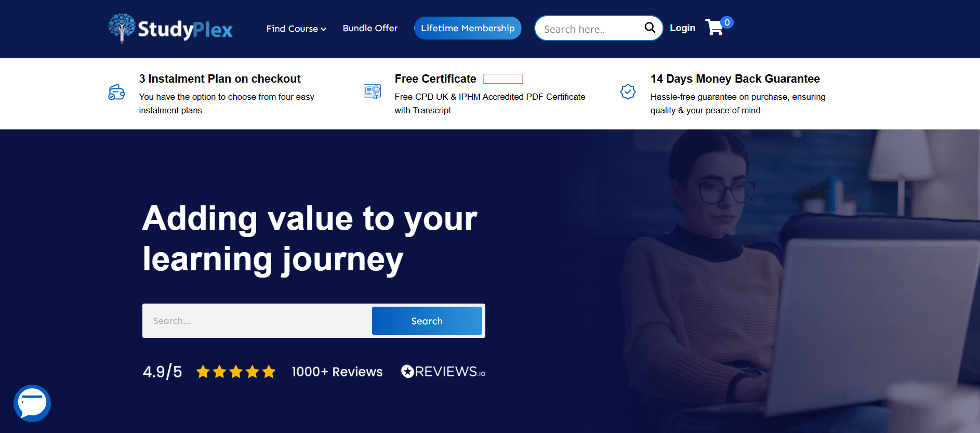The width and height of the screenshot is (980, 433).
Task: Click the Login link
Action: 682,28
